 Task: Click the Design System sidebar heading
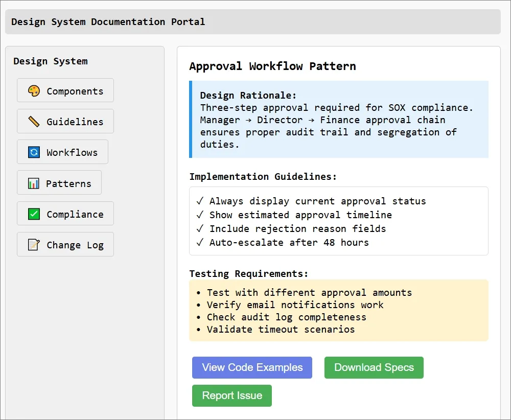51,61
